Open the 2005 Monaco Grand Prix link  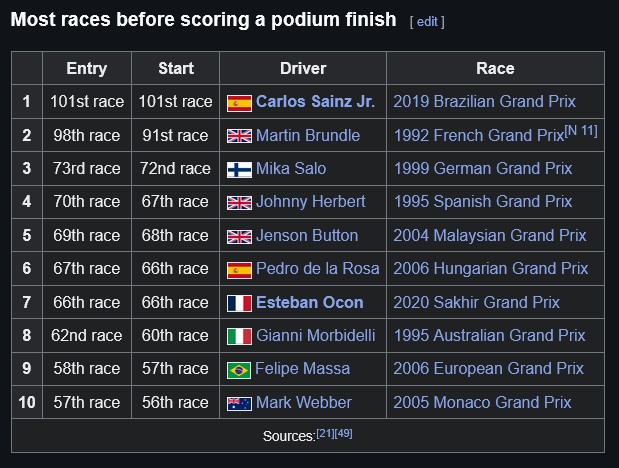(x=482, y=402)
